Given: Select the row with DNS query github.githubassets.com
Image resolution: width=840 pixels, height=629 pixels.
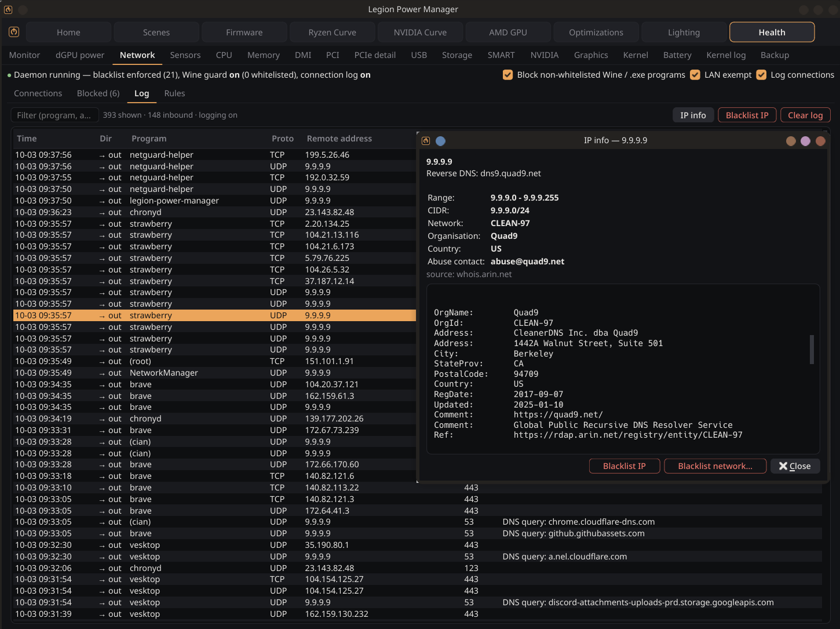Looking at the screenshot, I should 418,533.
